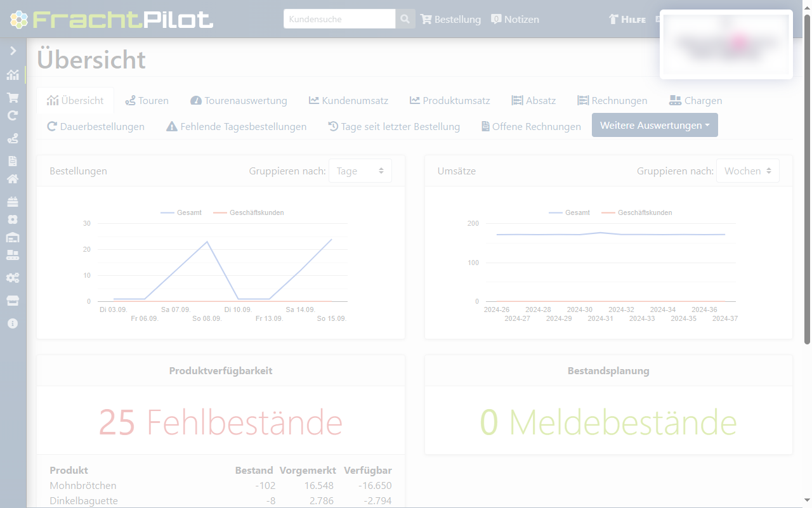Go to the Offene Rechnungen tab
The height and width of the screenshot is (508, 812).
click(x=531, y=126)
